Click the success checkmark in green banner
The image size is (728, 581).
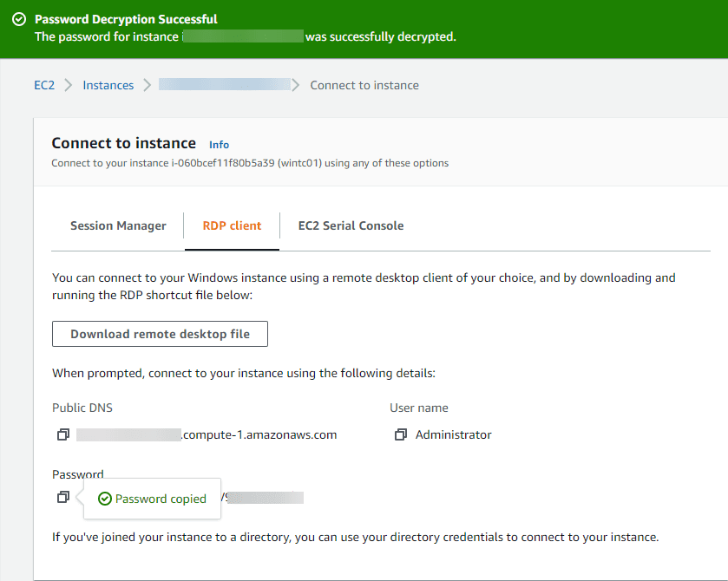coord(18,19)
